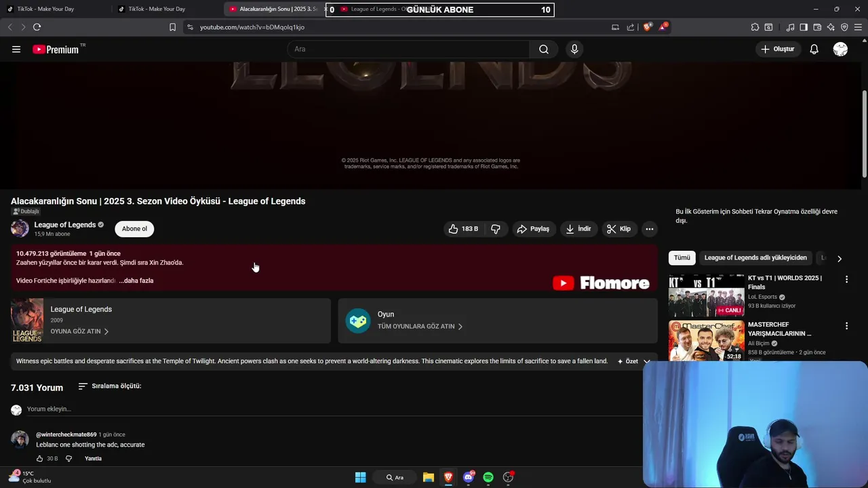This screenshot has height=488, width=868.
Task: Open the YouTube hamburger guide menu
Action: click(16, 49)
